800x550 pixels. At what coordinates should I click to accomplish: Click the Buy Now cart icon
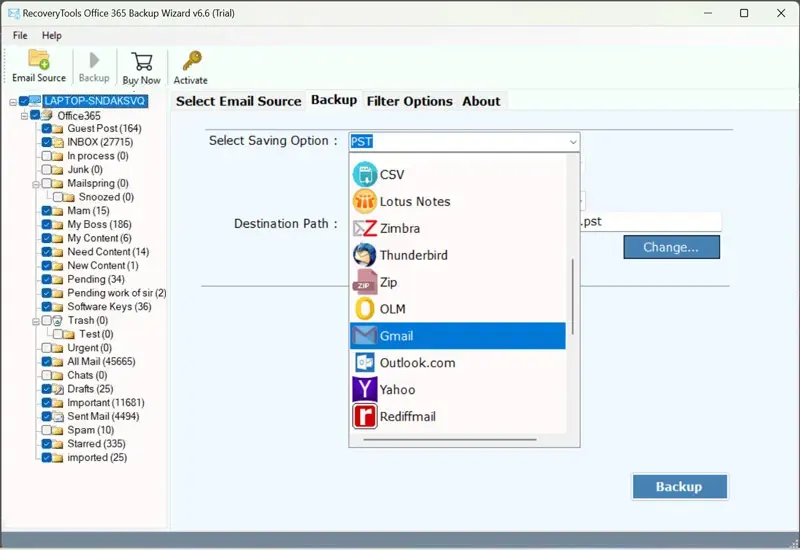[x=141, y=61]
